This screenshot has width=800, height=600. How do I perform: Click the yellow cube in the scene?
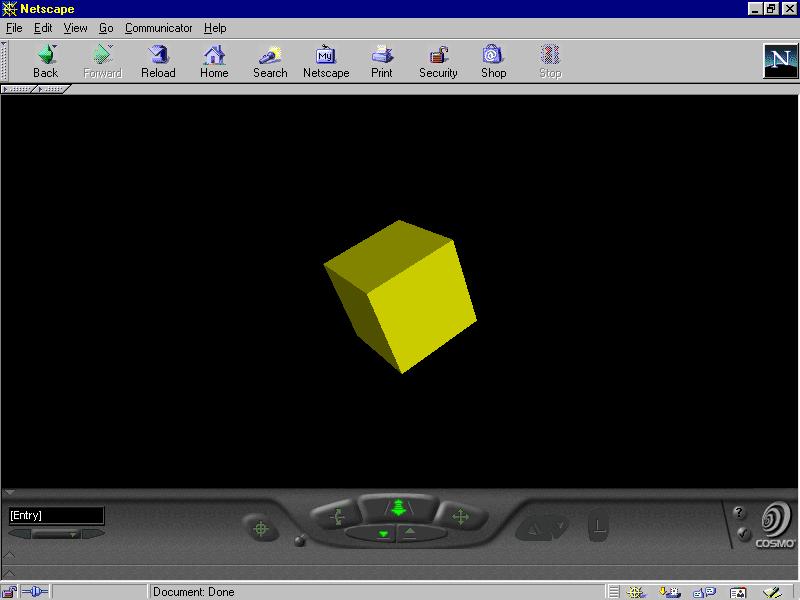(x=401, y=296)
